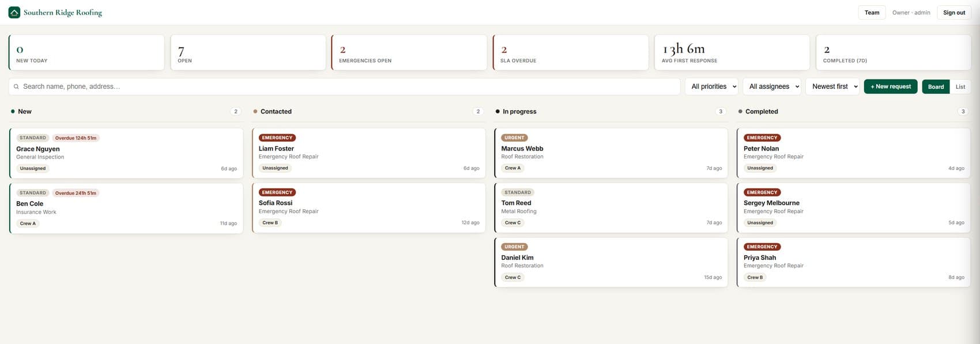Click Crew A tag on Ben Cole card
The width and height of the screenshot is (980, 344).
tap(28, 224)
